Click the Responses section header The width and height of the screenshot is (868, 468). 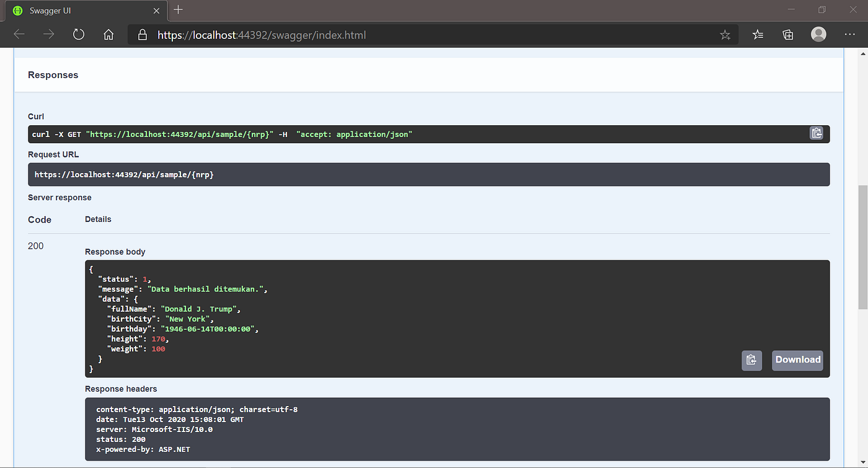tap(53, 74)
